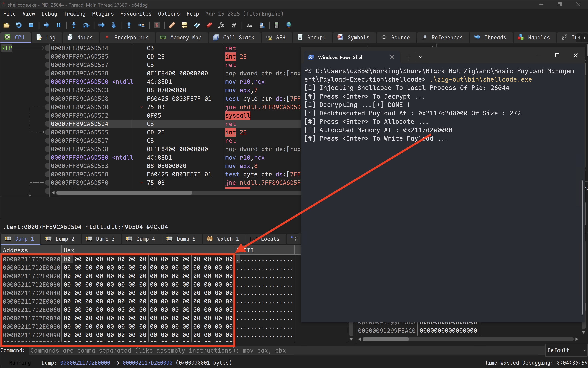The image size is (588, 368).
Task: Click the stack panel horizontal scrollbar
Action: point(386,339)
